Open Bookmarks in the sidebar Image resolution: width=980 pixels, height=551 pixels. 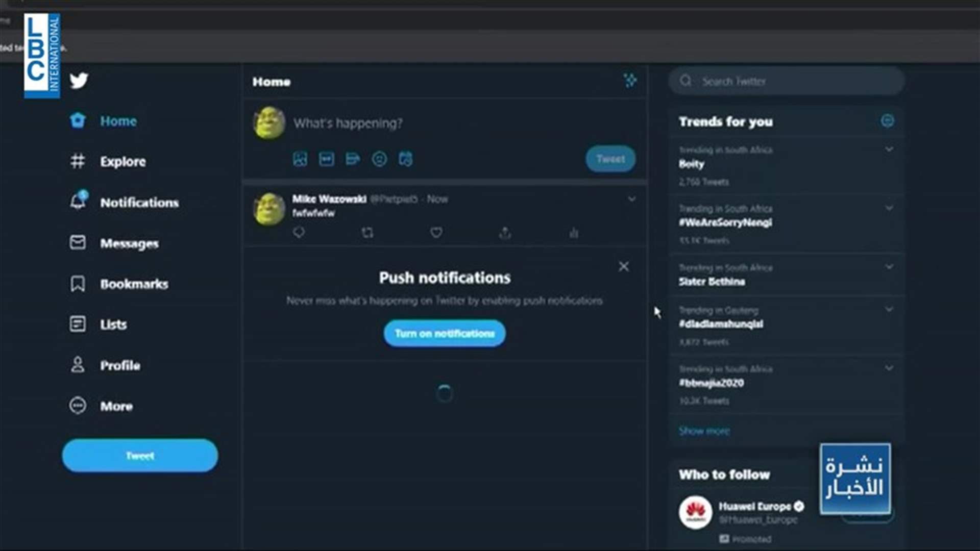pos(119,284)
